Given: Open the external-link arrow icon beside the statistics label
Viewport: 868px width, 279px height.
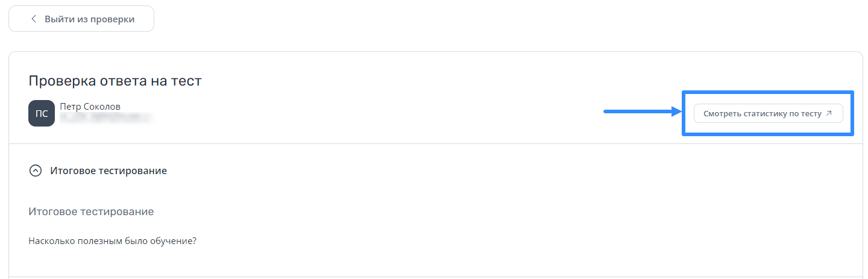Looking at the screenshot, I should point(829,113).
